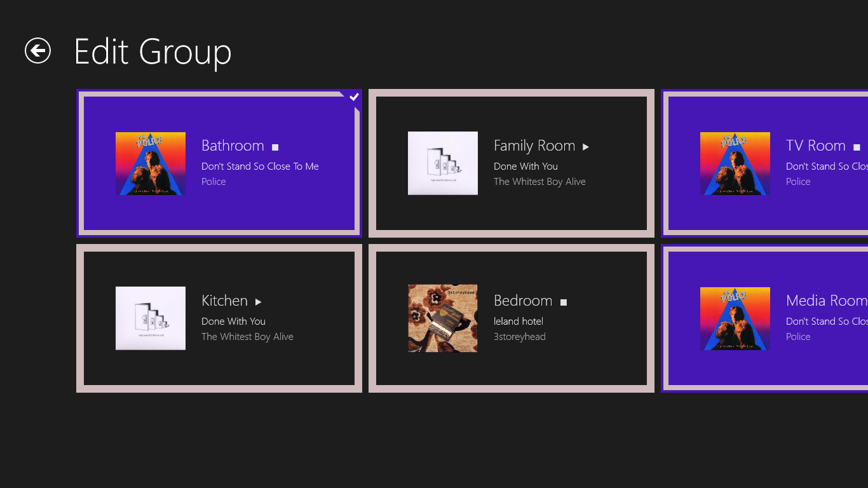
Task: Click the back arrow button
Action: pyautogui.click(x=37, y=51)
